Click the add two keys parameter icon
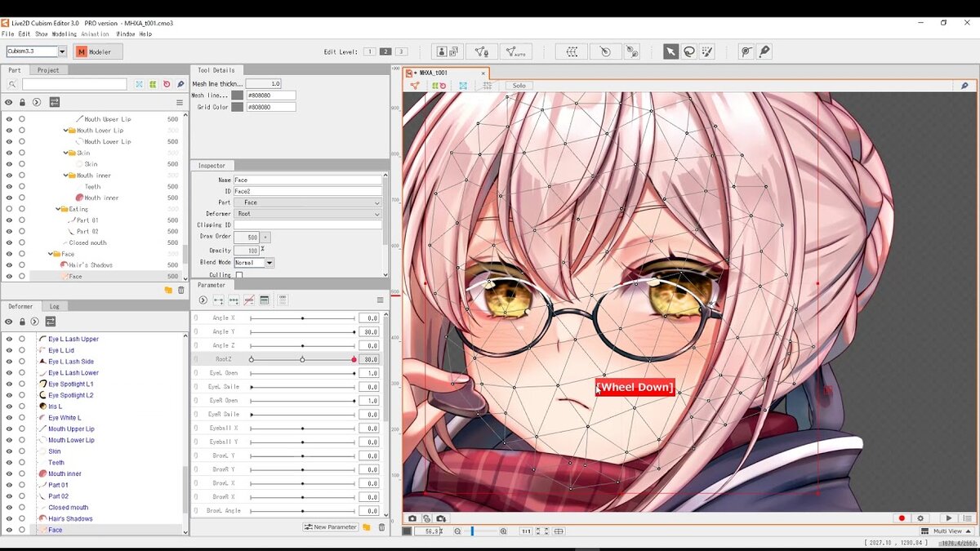980x551 pixels. pos(219,300)
